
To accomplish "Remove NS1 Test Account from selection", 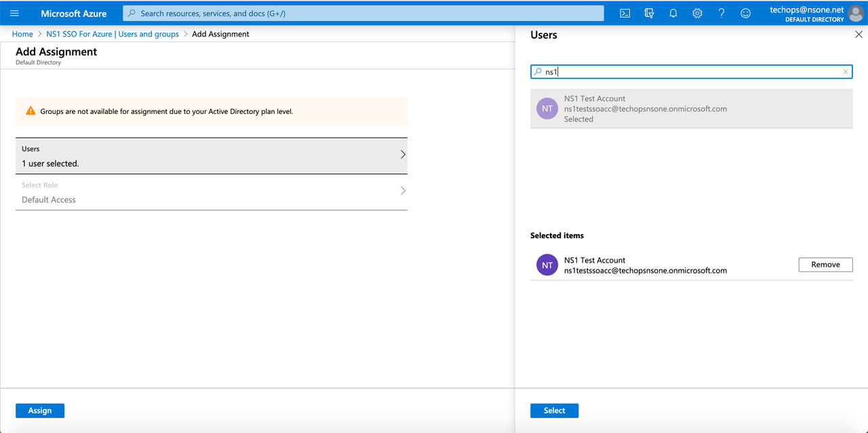I will tap(825, 265).
